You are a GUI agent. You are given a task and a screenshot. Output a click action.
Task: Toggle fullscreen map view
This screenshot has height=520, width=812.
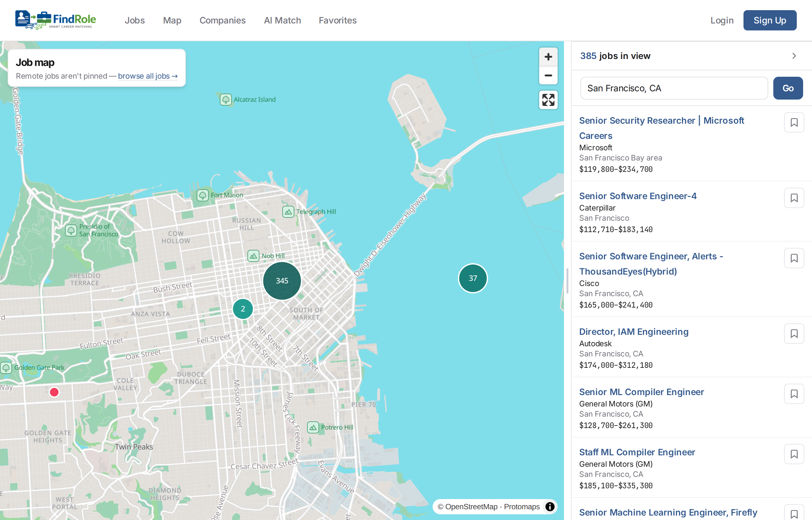548,100
